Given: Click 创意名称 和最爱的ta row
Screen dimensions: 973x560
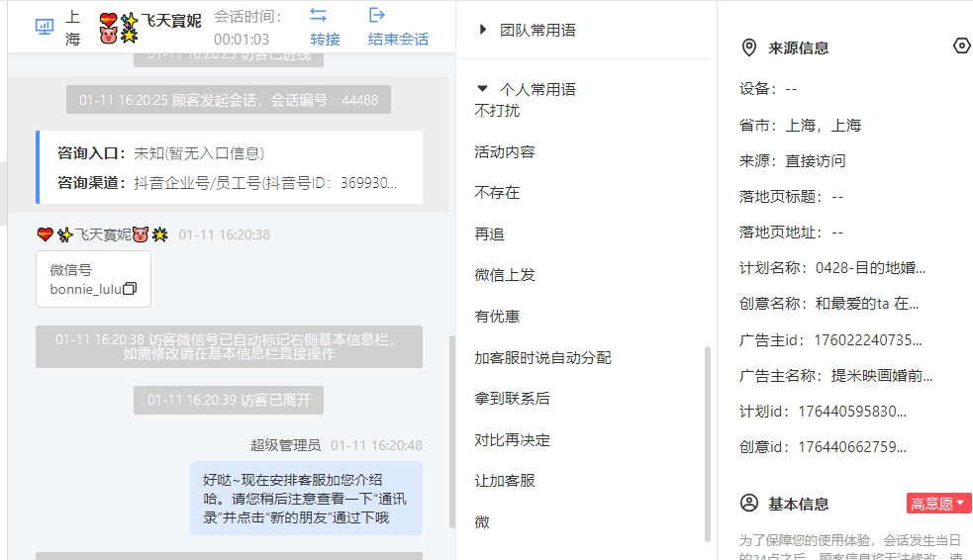Looking at the screenshot, I should (829, 304).
